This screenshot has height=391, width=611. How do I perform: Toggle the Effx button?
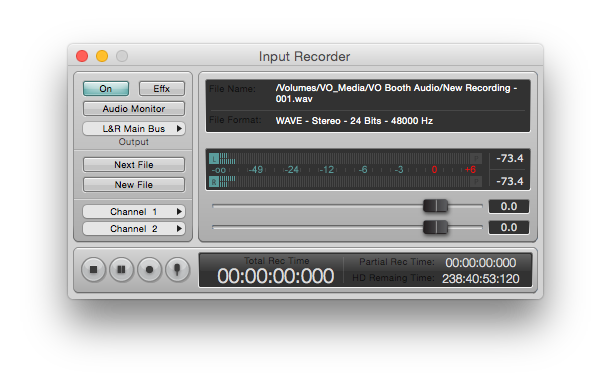162,88
